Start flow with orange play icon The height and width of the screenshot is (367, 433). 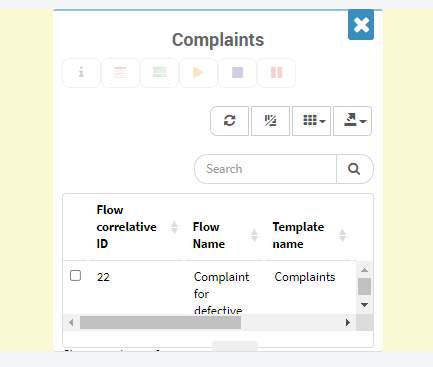click(198, 73)
